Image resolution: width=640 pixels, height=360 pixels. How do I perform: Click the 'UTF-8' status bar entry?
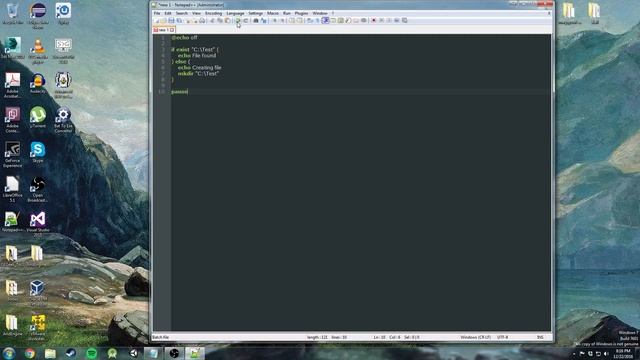coord(502,338)
